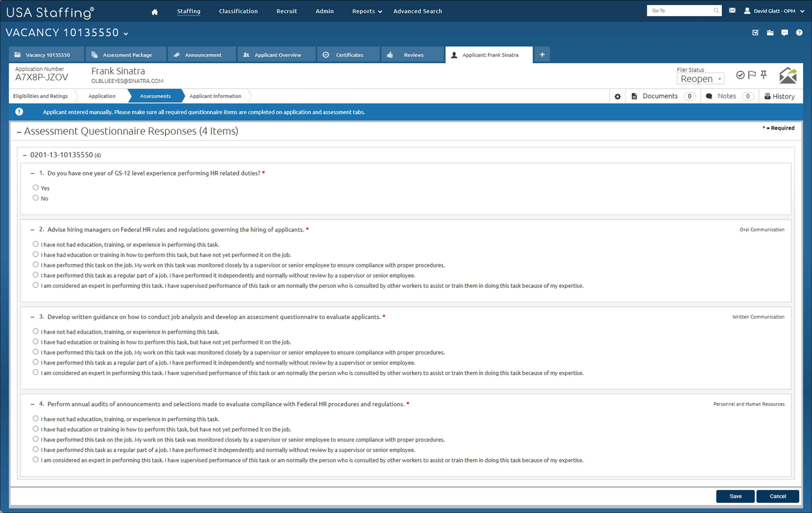This screenshot has width=812, height=513.
Task: Collapse question 2 panel
Action: (x=32, y=230)
